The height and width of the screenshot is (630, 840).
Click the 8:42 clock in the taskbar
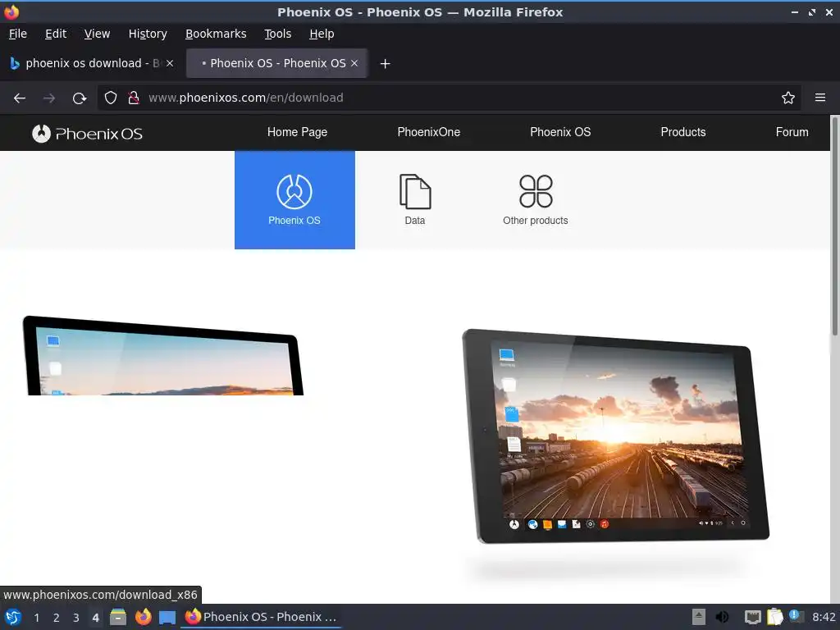pyautogui.click(x=824, y=617)
